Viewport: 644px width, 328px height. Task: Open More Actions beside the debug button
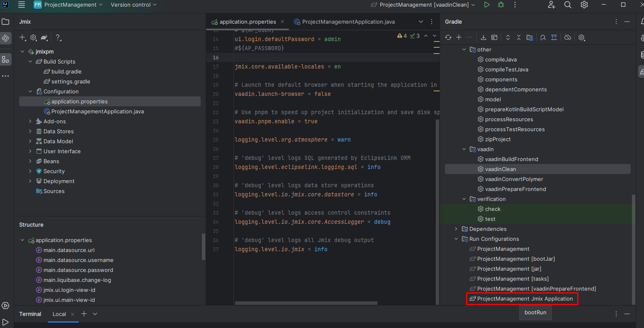coord(515,5)
